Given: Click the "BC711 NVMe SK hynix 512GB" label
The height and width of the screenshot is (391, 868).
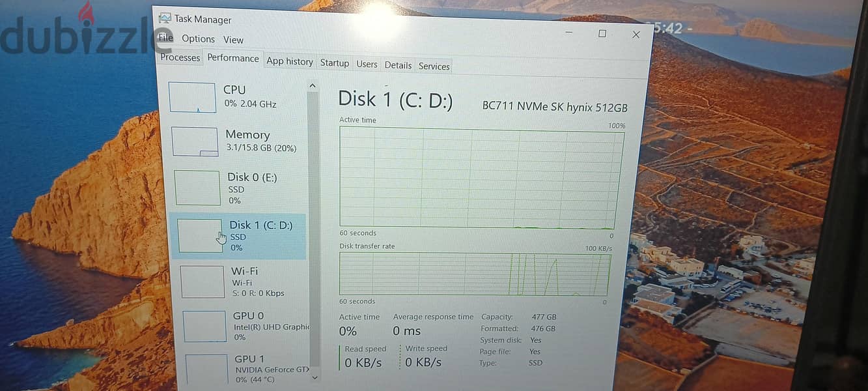Looking at the screenshot, I should click(555, 107).
